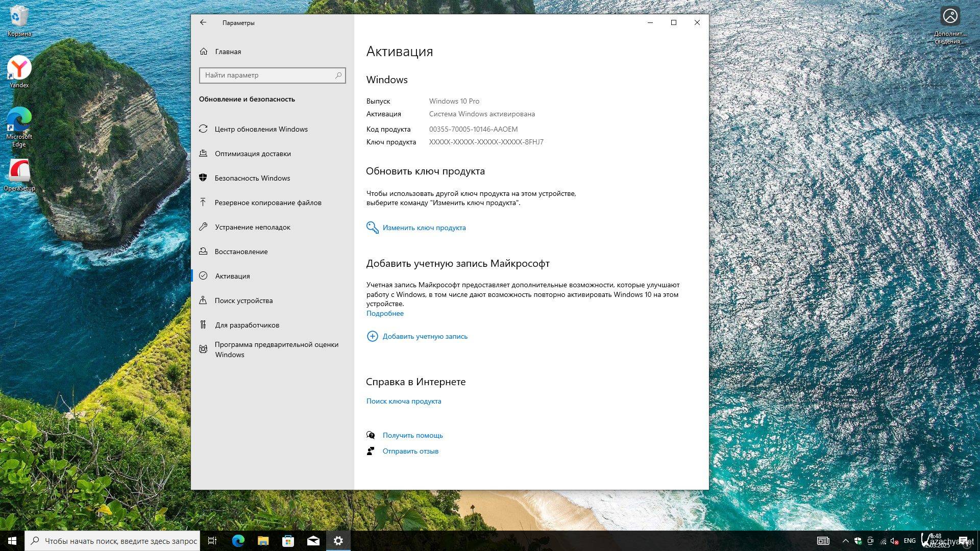Select Устранение неполадок wrench item
This screenshot has width=980, height=551.
252,227
